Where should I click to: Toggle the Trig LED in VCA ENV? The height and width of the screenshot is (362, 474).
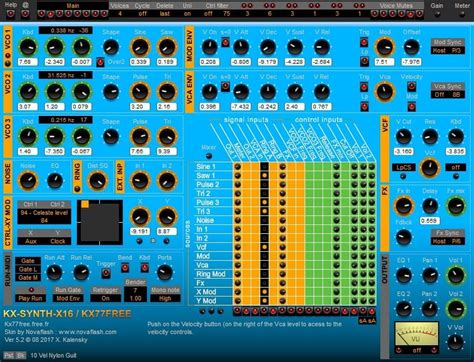coord(364,87)
